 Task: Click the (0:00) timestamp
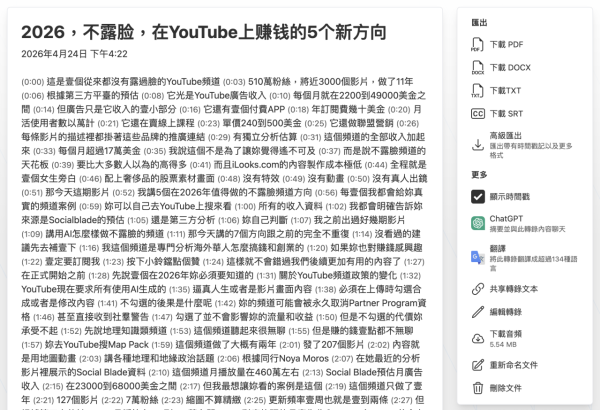pyautogui.click(x=33, y=82)
